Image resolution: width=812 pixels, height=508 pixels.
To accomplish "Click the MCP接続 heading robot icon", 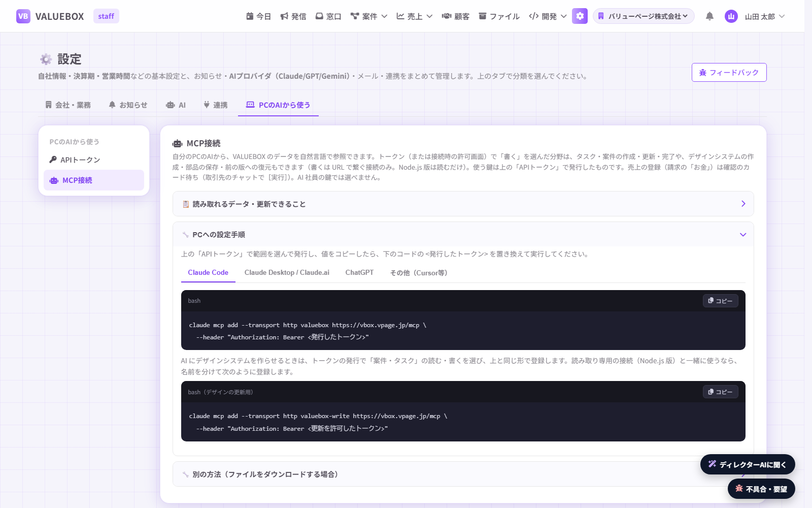I will (177, 144).
